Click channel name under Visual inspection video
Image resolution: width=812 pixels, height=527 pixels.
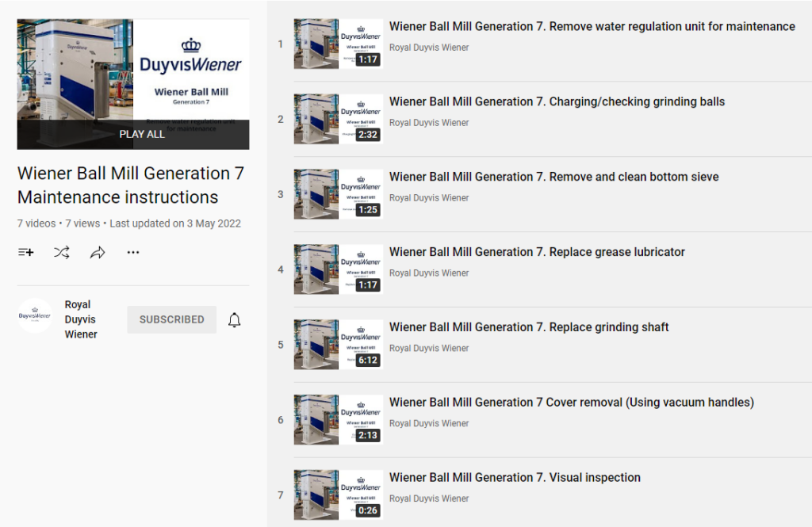429,498
